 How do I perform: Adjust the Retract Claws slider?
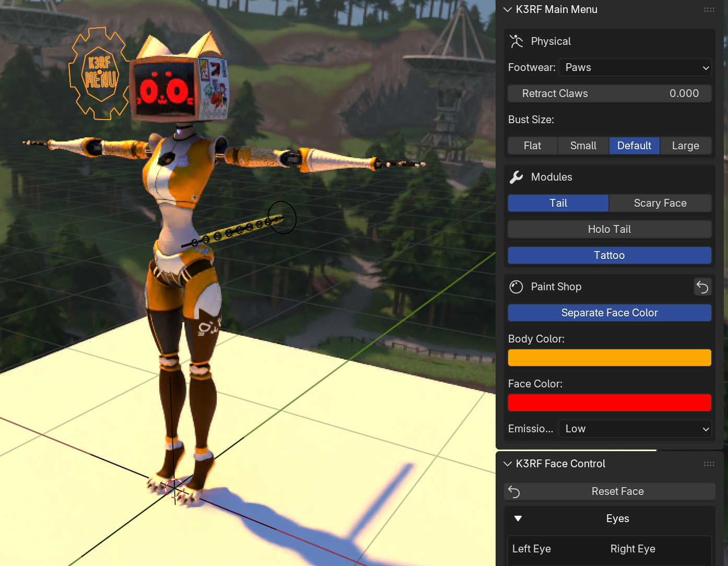(x=609, y=93)
